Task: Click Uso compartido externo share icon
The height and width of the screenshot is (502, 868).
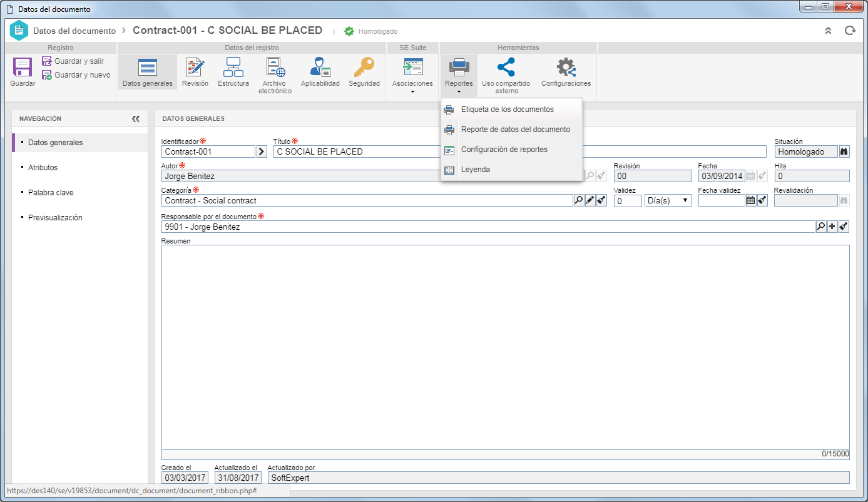Action: pos(506,67)
